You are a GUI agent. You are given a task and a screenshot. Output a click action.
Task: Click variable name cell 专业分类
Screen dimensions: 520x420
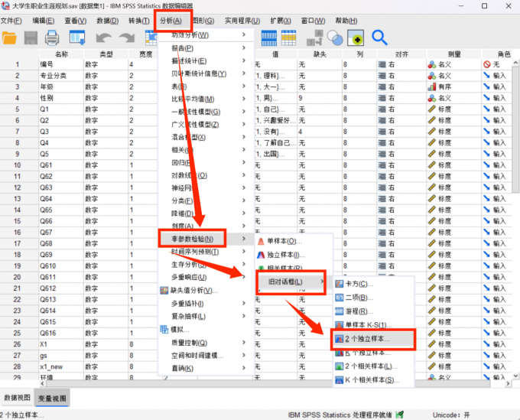click(61, 76)
